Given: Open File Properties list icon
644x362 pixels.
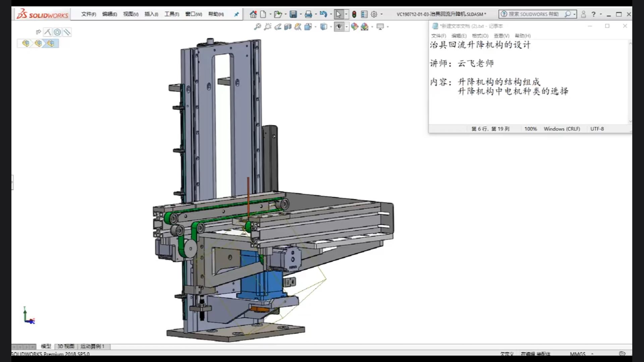Looking at the screenshot, I should tap(364, 14).
